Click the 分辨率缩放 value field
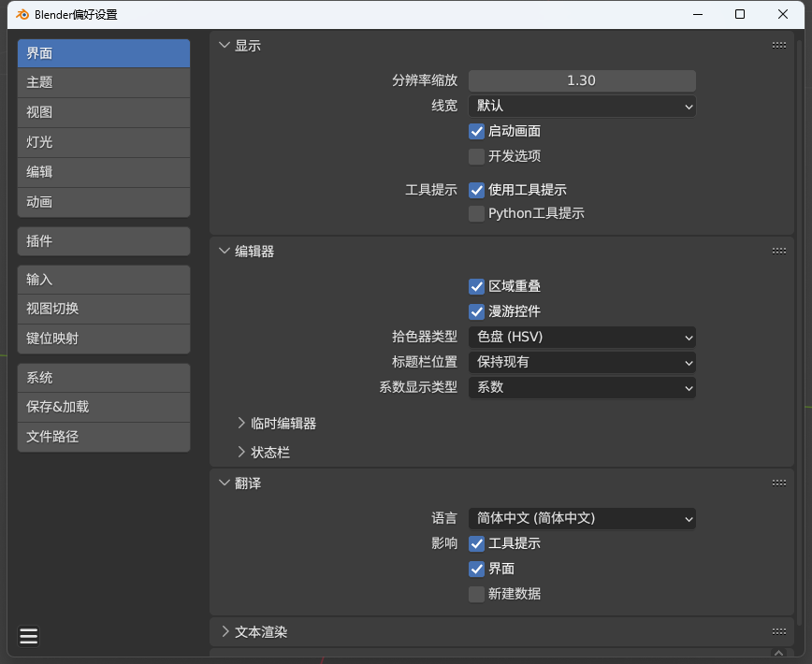The image size is (812, 664). pyautogui.click(x=582, y=80)
